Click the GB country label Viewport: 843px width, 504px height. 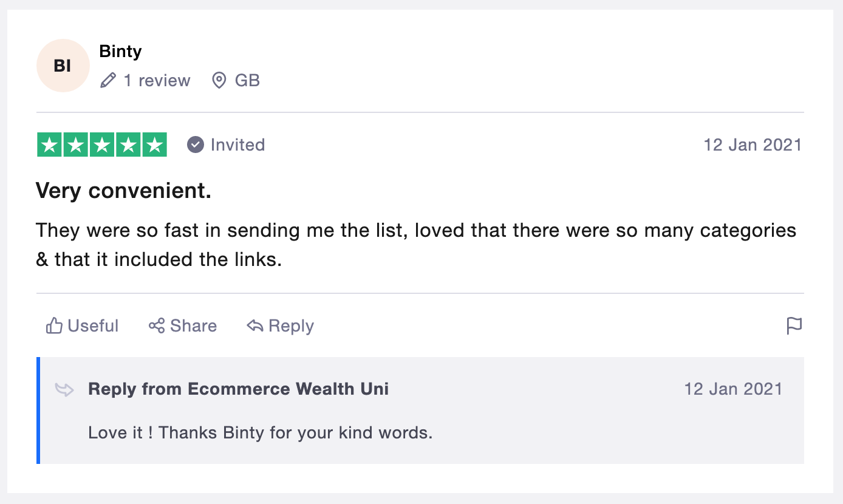click(x=247, y=80)
